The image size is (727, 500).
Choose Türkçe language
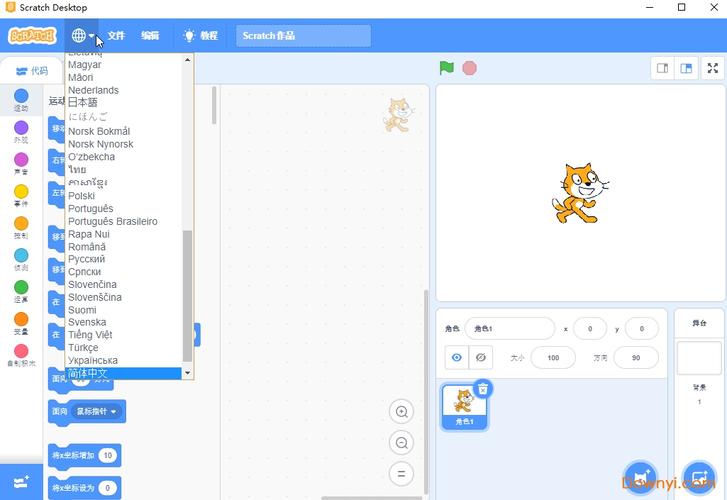[x=123, y=348]
